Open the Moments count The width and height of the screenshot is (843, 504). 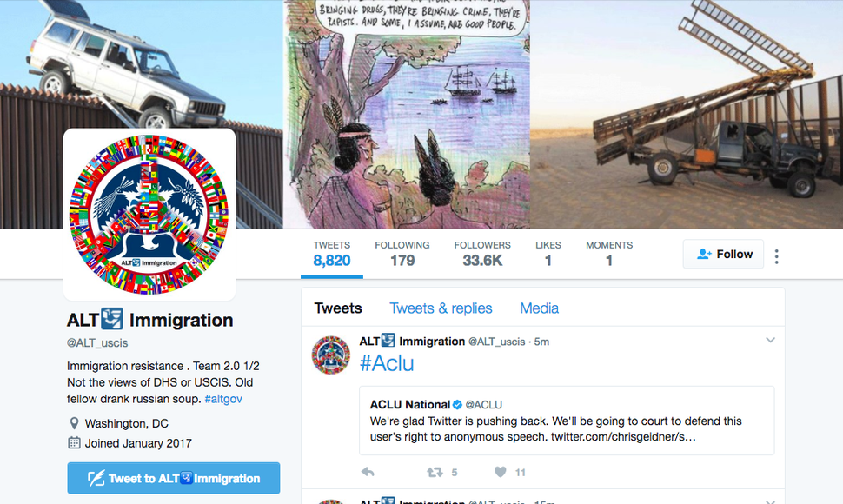point(609,254)
